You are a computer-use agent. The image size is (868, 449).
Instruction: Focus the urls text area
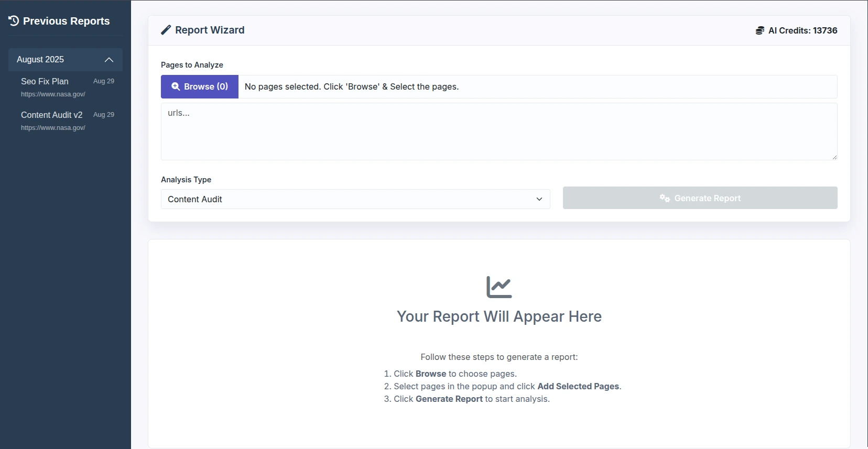(x=499, y=132)
